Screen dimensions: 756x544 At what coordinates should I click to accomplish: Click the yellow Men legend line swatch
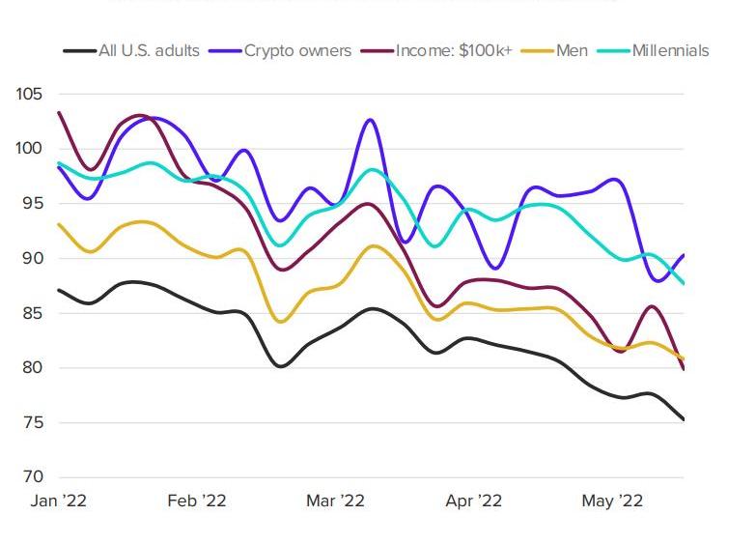[539, 50]
